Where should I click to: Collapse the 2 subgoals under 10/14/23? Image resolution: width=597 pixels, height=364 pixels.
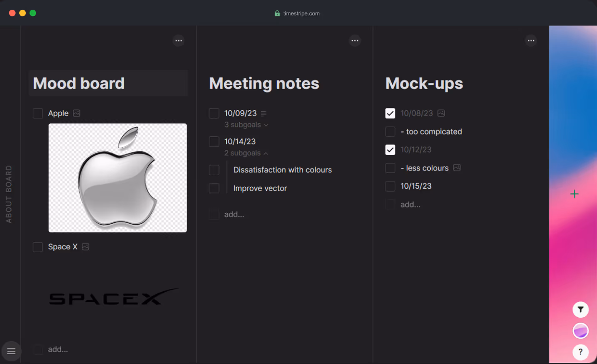(x=246, y=153)
